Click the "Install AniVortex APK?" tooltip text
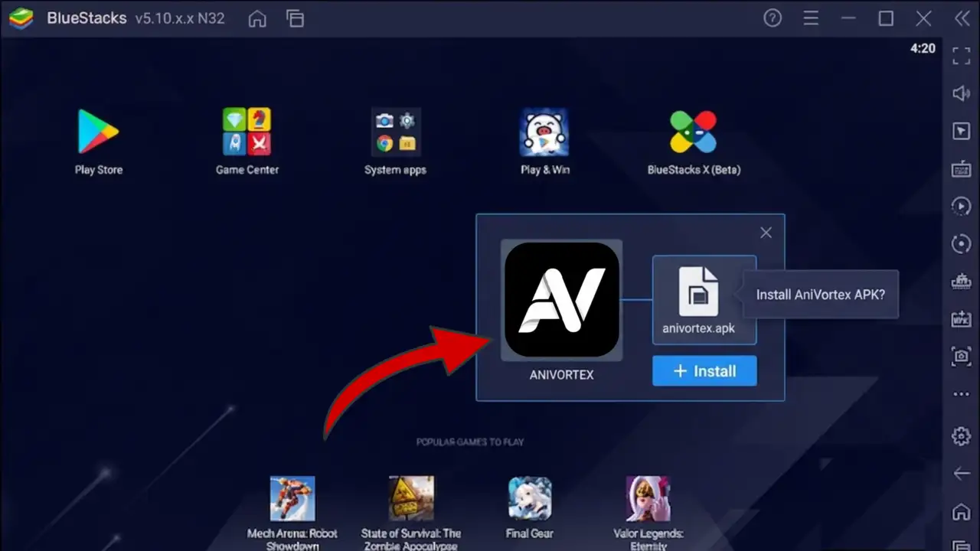The image size is (980, 551). point(821,294)
